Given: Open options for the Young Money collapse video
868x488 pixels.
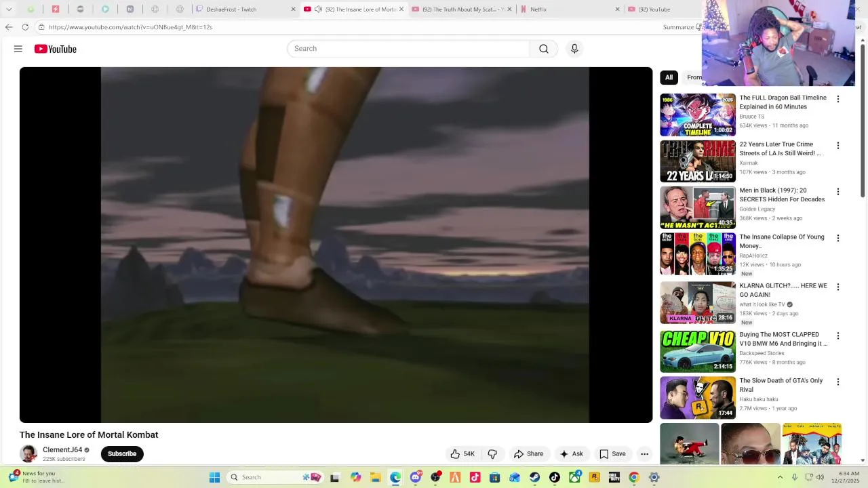Looking at the screenshot, I should pos(838,239).
